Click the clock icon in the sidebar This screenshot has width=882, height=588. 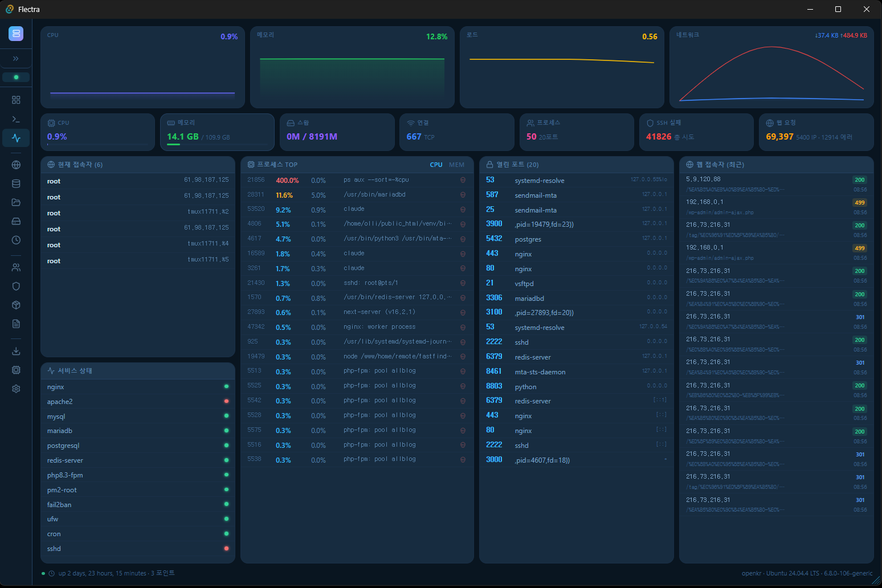(x=16, y=240)
